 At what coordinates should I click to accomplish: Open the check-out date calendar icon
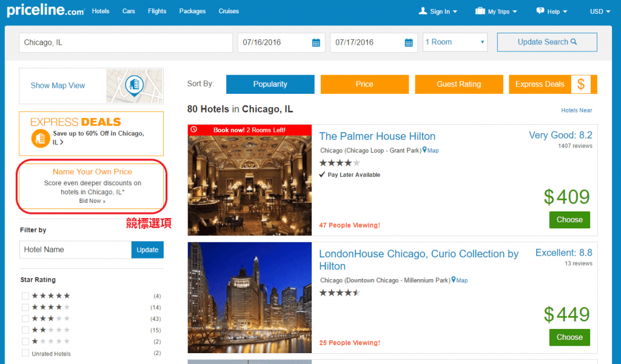pyautogui.click(x=408, y=42)
